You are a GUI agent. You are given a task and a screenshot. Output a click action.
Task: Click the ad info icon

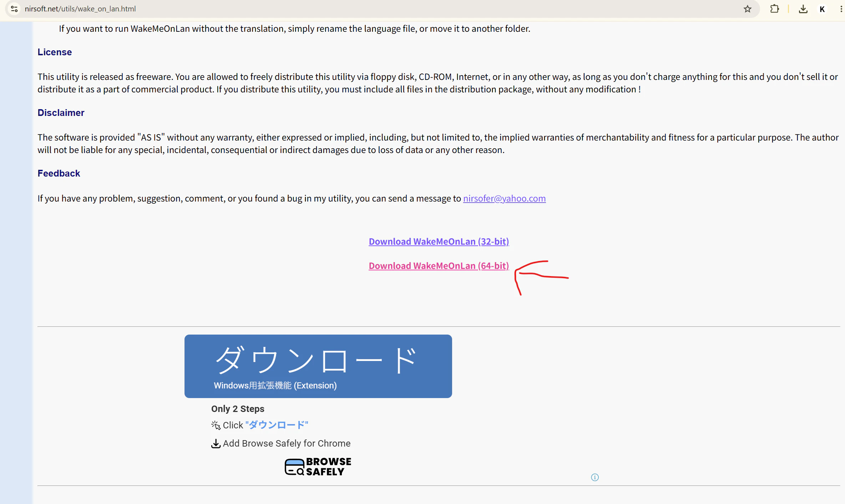pos(595,477)
